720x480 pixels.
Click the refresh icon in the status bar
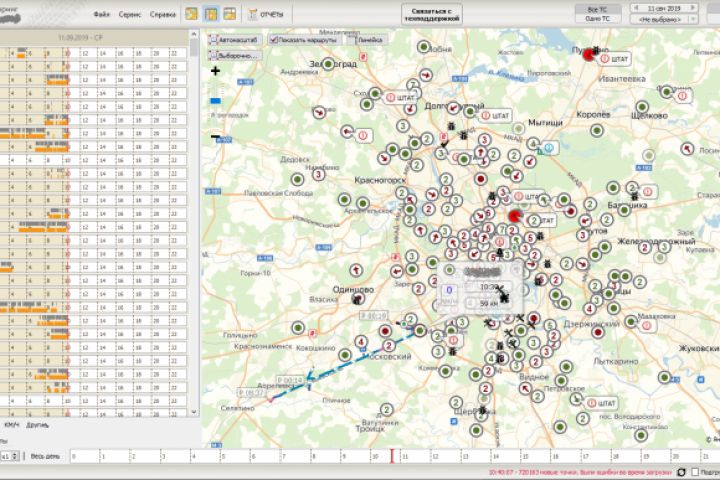coord(681,471)
